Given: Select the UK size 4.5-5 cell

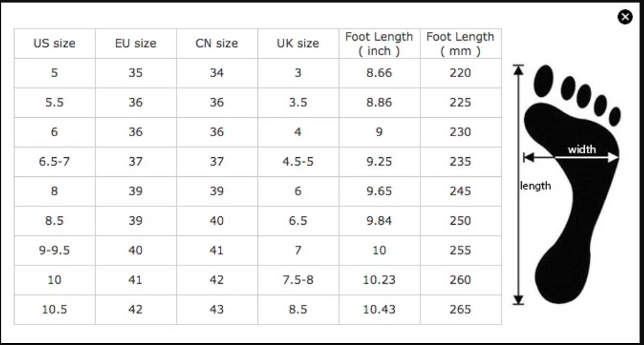Looking at the screenshot, I should point(297,162).
